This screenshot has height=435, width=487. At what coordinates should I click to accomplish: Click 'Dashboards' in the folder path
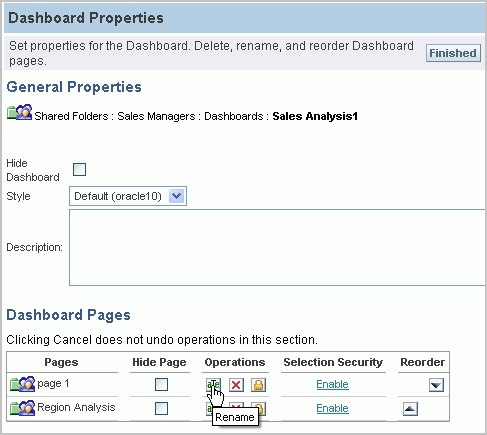coord(234,116)
